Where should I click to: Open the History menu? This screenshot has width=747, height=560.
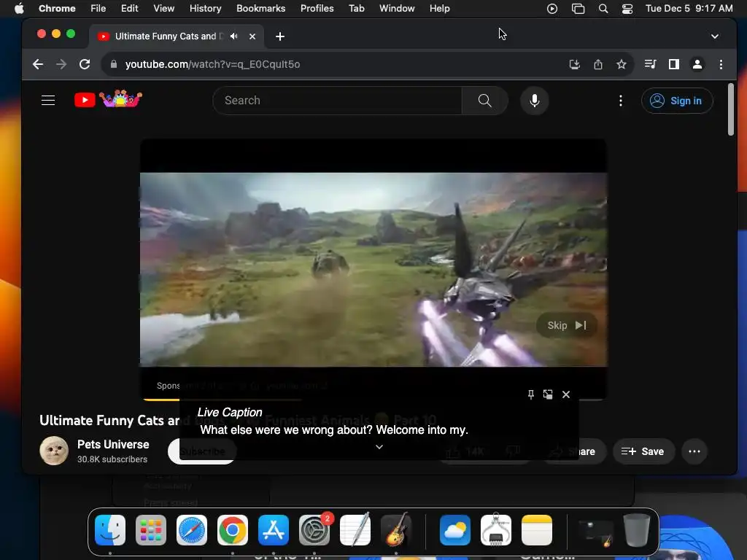(205, 8)
